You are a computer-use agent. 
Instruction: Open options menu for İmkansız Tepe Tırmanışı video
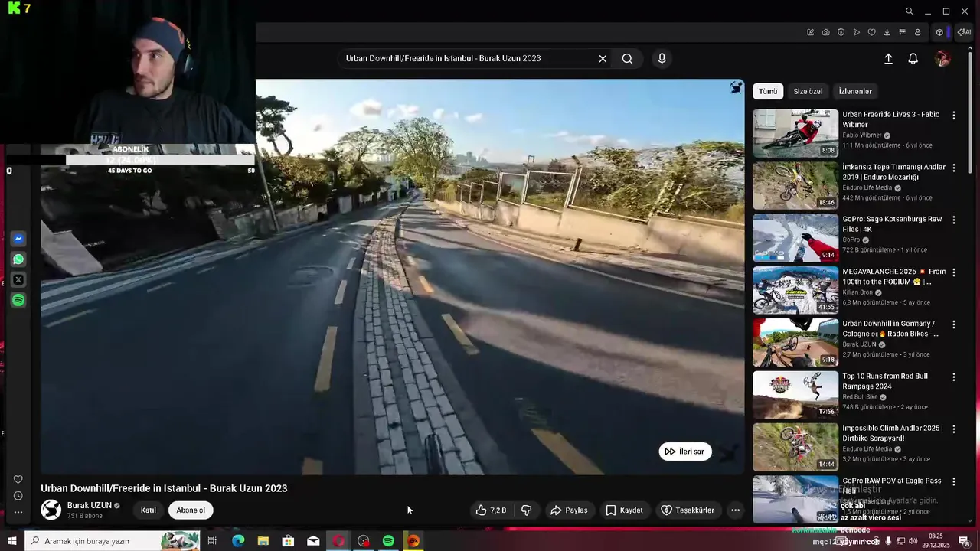coord(953,168)
